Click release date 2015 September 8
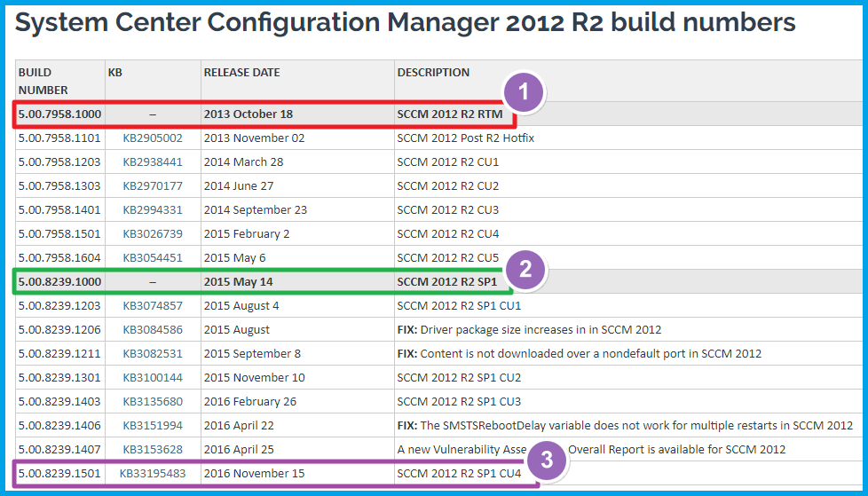Viewport: 868px width, 496px height. 252,354
